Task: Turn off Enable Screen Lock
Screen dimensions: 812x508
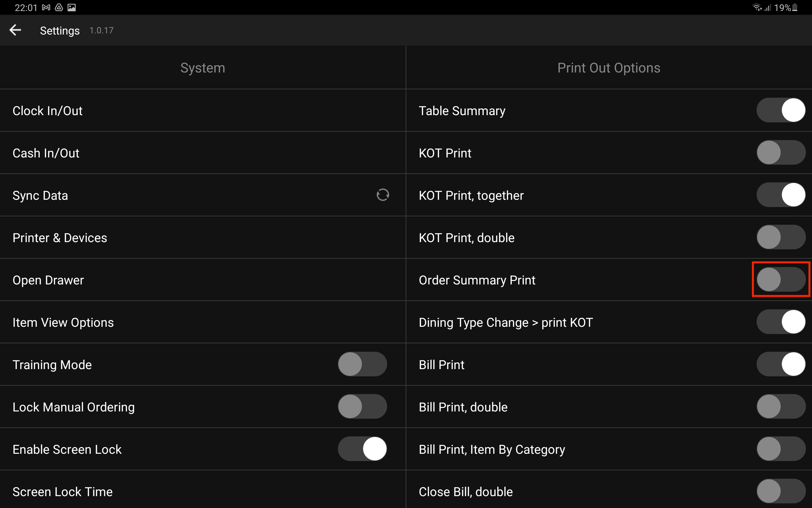Action: [362, 449]
